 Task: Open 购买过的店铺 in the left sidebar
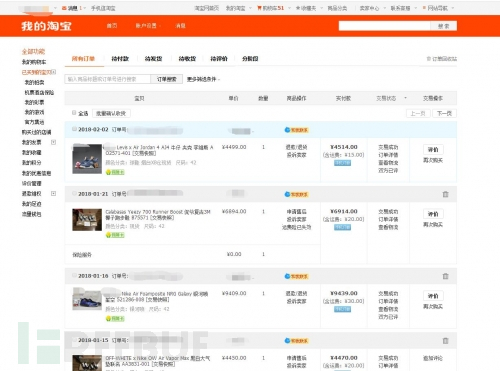tap(36, 132)
